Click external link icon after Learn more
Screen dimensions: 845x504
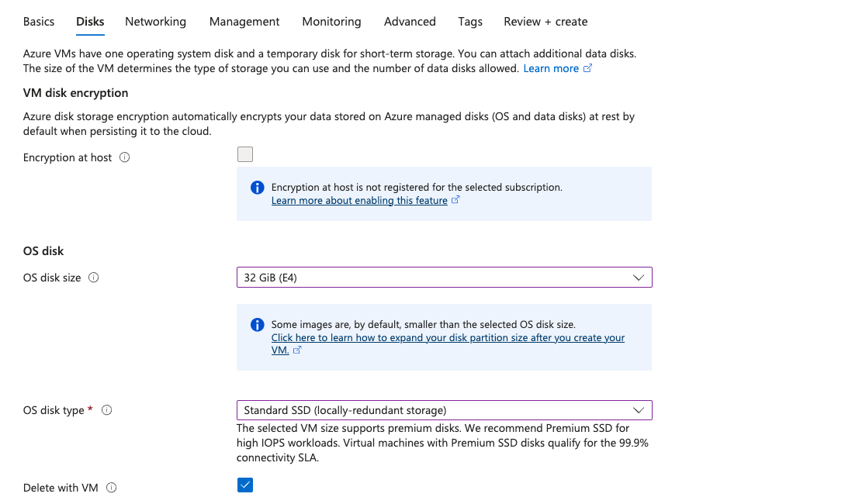coord(587,69)
